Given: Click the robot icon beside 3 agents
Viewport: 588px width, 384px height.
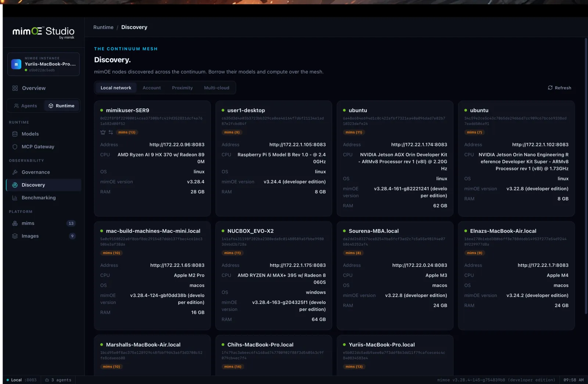Looking at the screenshot, I should (47, 380).
